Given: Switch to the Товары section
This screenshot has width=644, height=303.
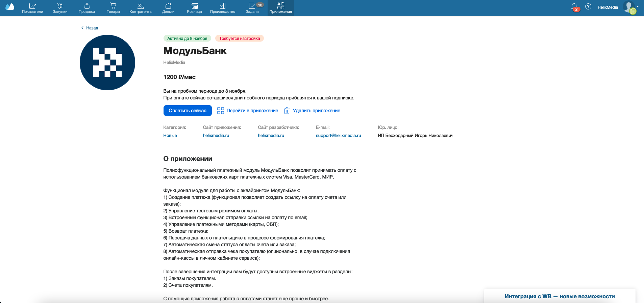Looking at the screenshot, I should click(113, 8).
